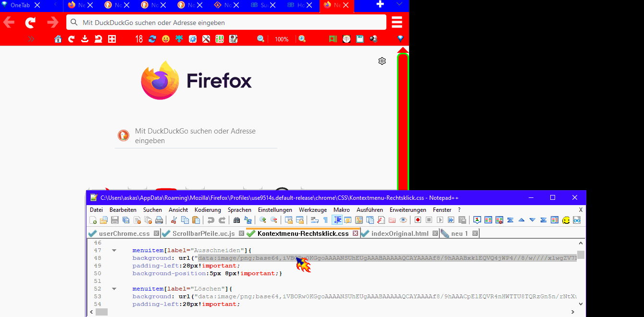The image size is (644, 317).
Task: Click the Paste clipboard icon in Notepad++
Action: tap(196, 220)
